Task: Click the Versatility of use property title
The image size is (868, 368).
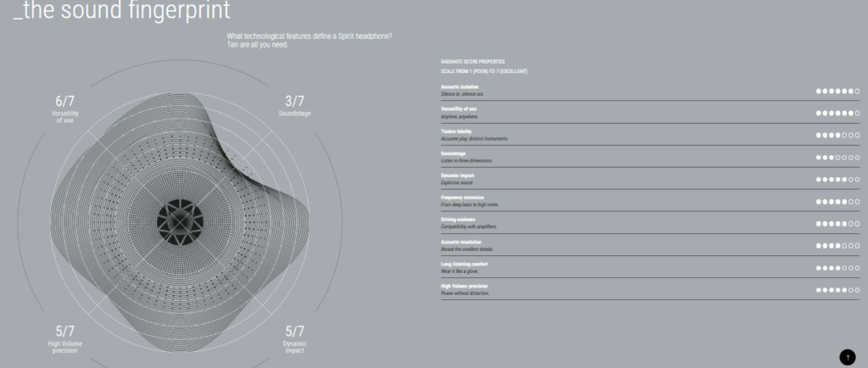Action: pyautogui.click(x=462, y=109)
